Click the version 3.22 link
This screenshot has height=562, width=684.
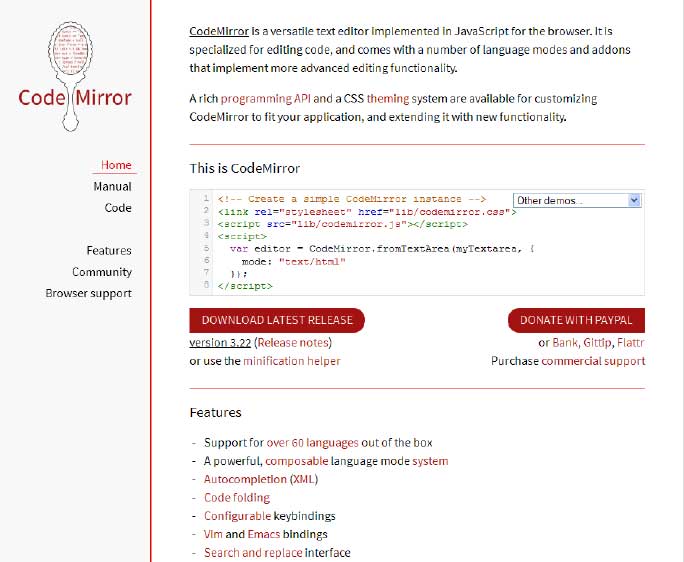220,343
